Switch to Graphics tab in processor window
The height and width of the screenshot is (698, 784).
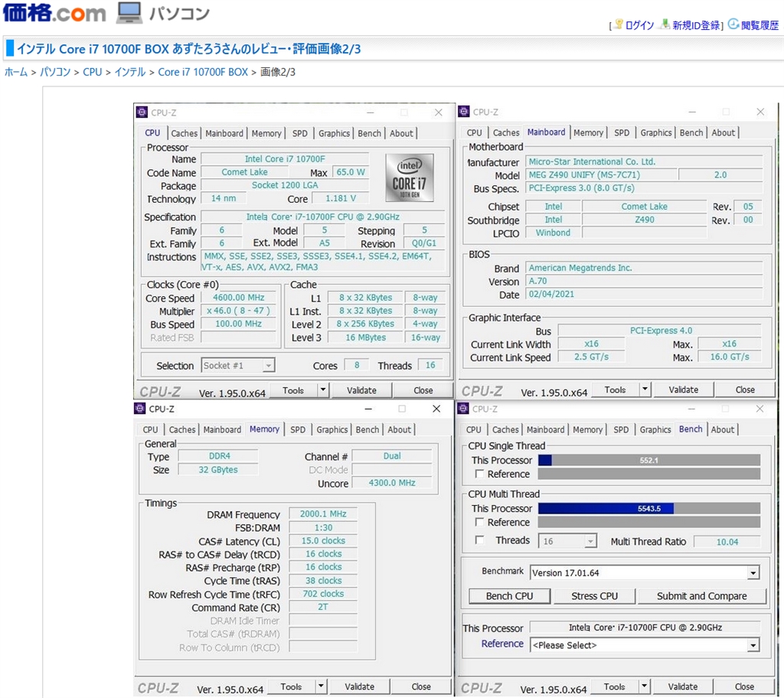(x=334, y=133)
